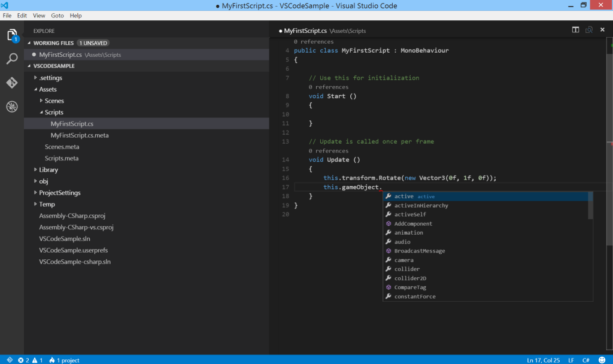
Task: Select the Git source control icon
Action: point(11,83)
